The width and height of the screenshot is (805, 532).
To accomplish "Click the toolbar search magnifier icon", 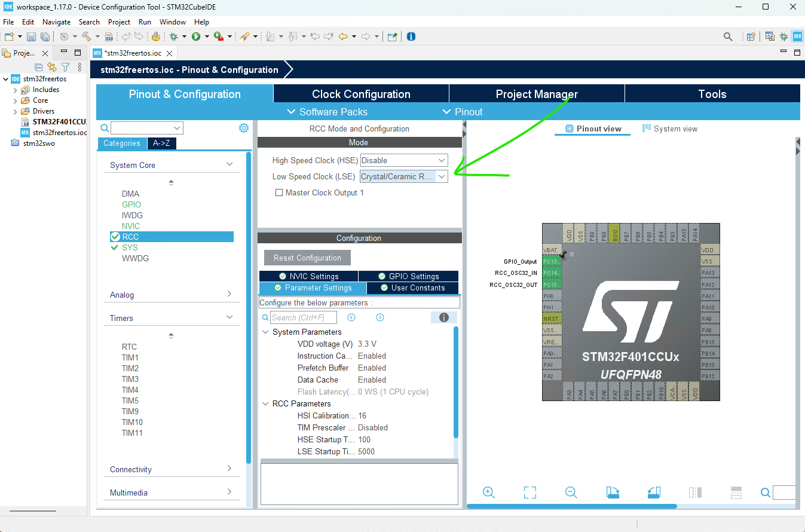I will (x=728, y=36).
